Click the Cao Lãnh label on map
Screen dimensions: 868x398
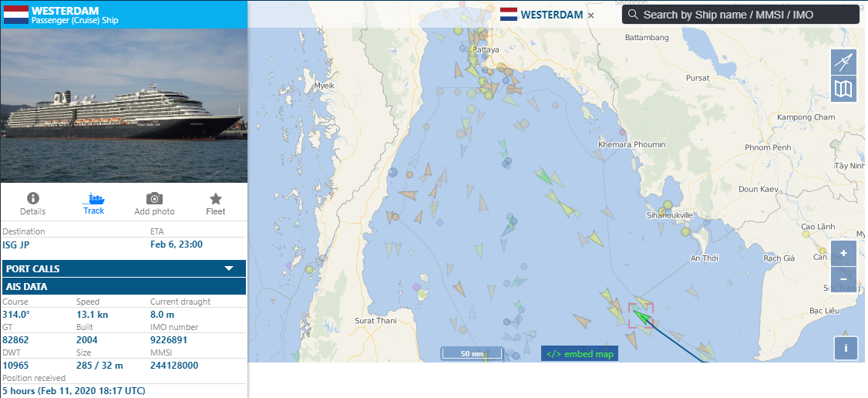coord(818,227)
